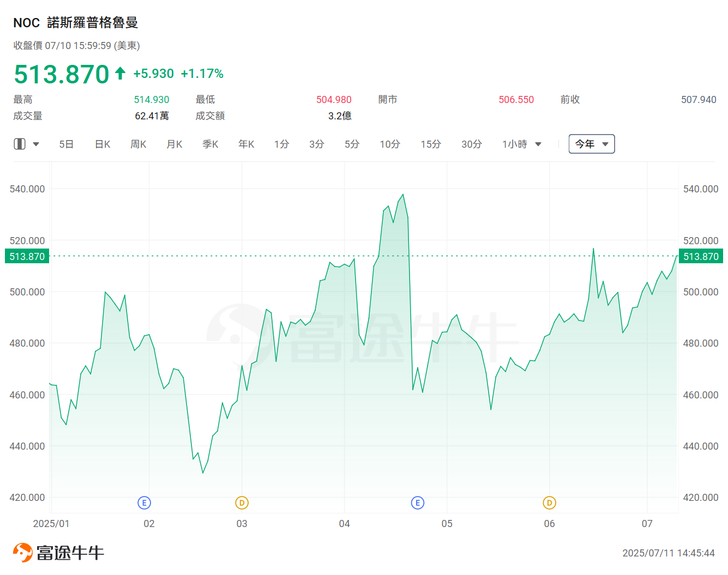Click the Futu bull logo at bottom left
This screenshot has width=728, height=575.
(23, 553)
